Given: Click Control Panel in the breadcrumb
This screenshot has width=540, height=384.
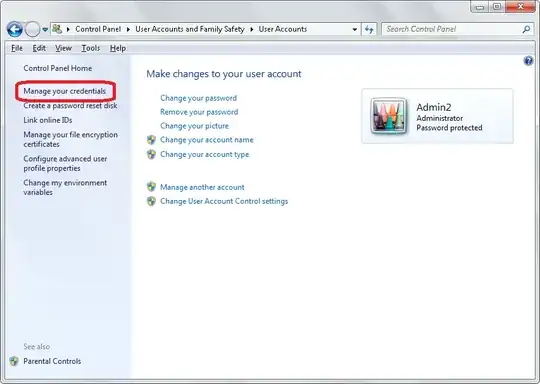Looking at the screenshot, I should pyautogui.click(x=98, y=29).
